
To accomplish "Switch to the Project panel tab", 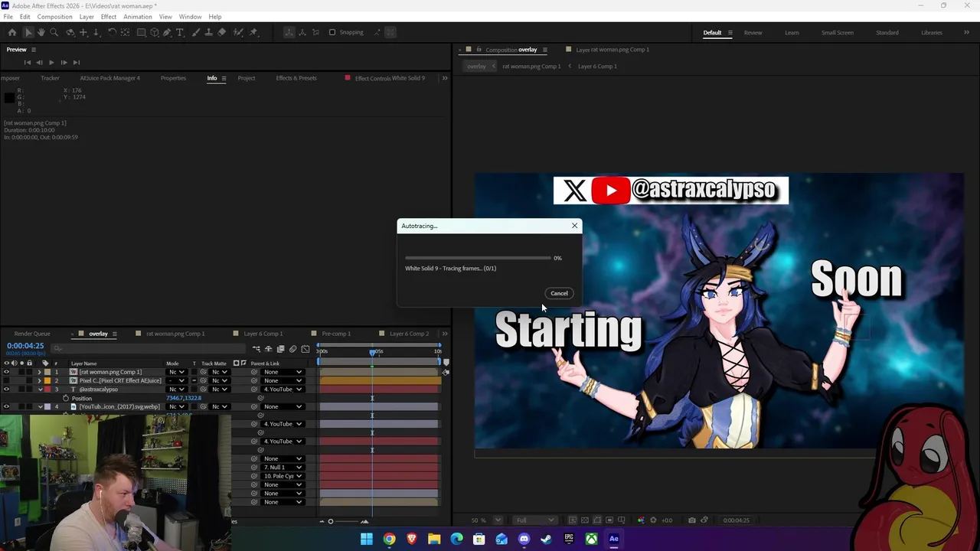I will (x=247, y=78).
